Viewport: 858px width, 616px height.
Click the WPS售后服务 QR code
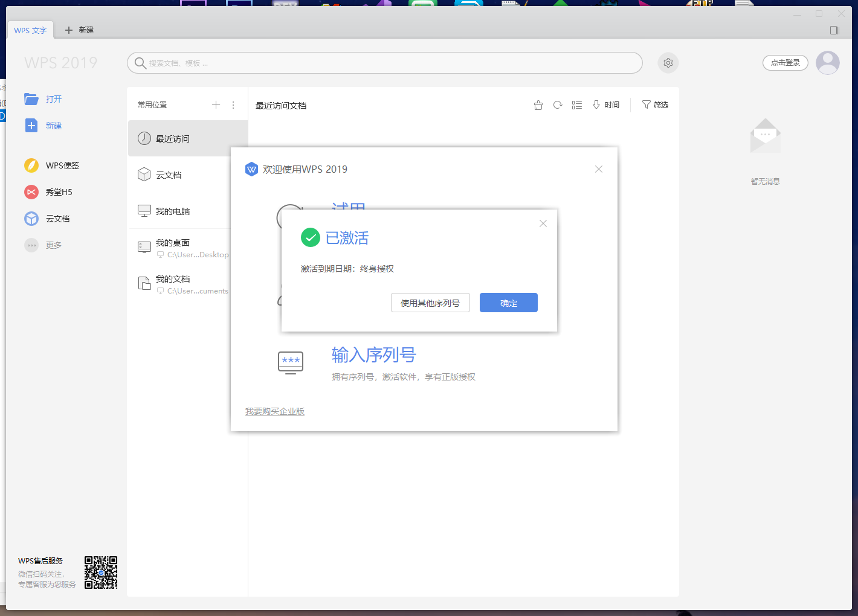[x=101, y=573]
